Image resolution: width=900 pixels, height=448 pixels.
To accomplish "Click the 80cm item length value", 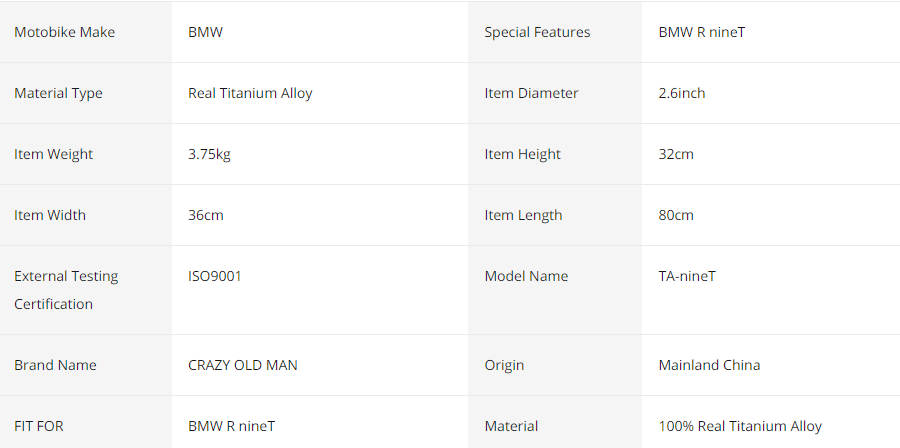I will pos(676,215).
